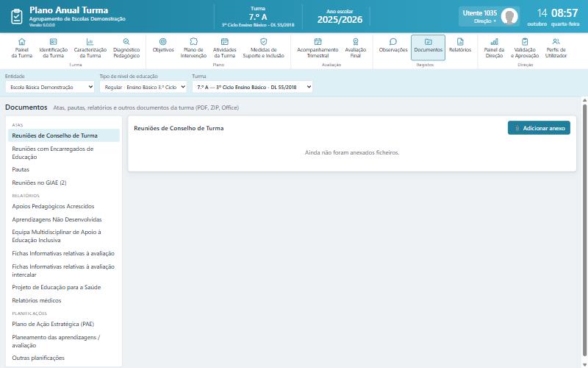Open Painel da Direção chart icon
The height and width of the screenshot is (368, 588).
click(x=494, y=42)
